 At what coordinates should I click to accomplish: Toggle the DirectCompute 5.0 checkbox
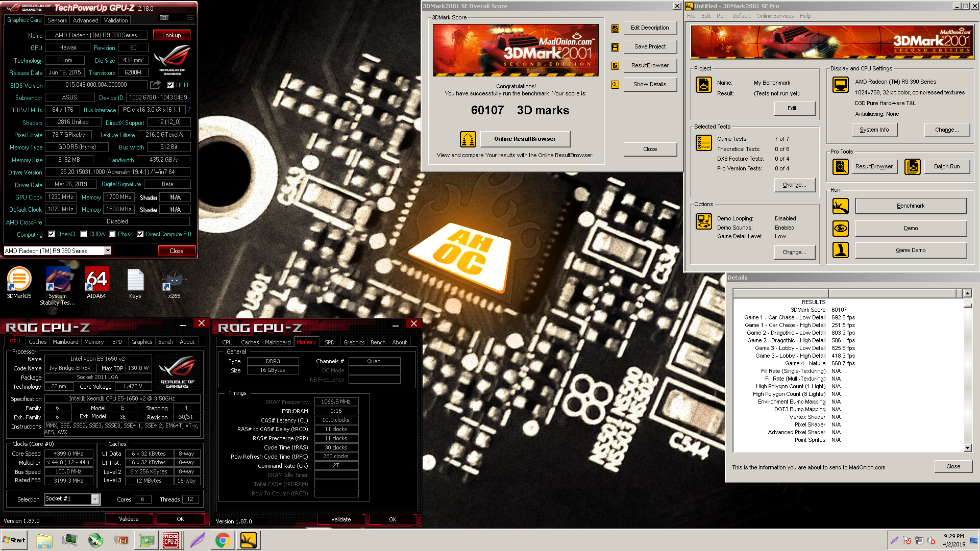pos(140,234)
